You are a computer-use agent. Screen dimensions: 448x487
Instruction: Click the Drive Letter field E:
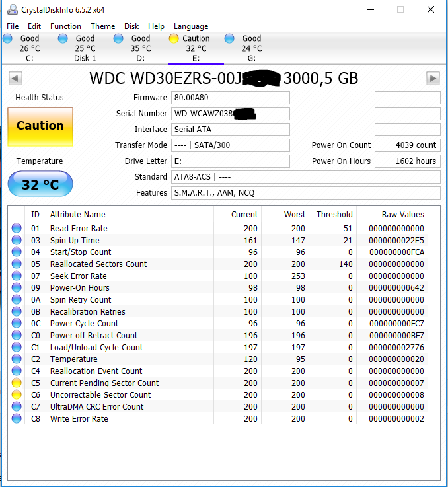230,161
